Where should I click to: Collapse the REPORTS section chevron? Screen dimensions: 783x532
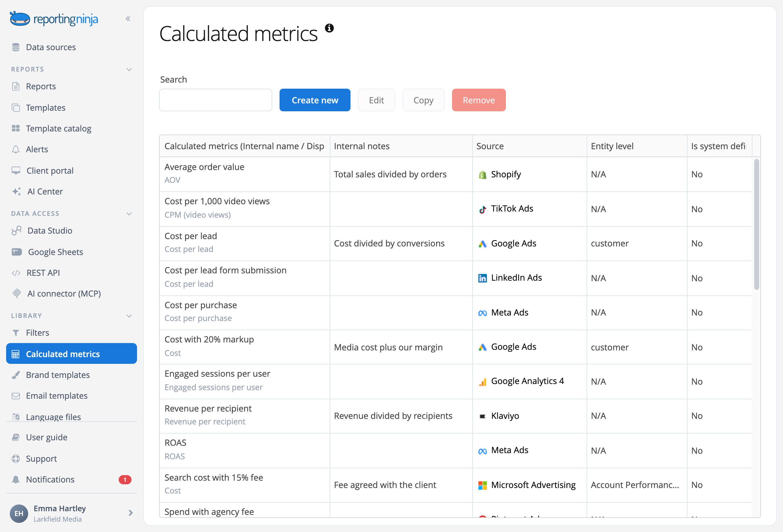(x=129, y=69)
